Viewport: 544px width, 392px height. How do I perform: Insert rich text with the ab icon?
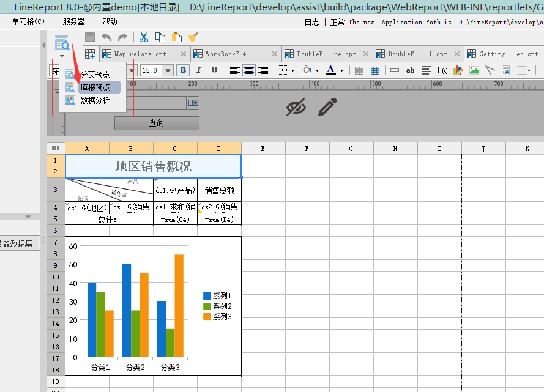click(410, 70)
